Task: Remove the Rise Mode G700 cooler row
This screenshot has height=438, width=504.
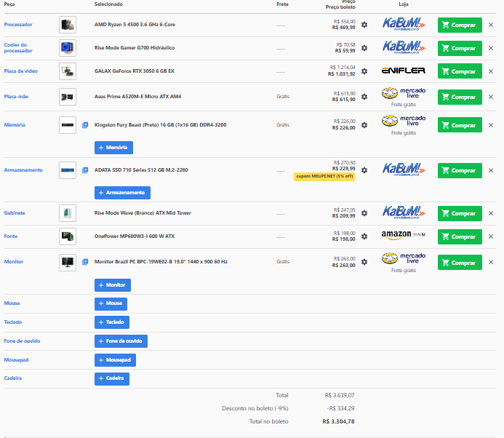Action: (x=491, y=48)
